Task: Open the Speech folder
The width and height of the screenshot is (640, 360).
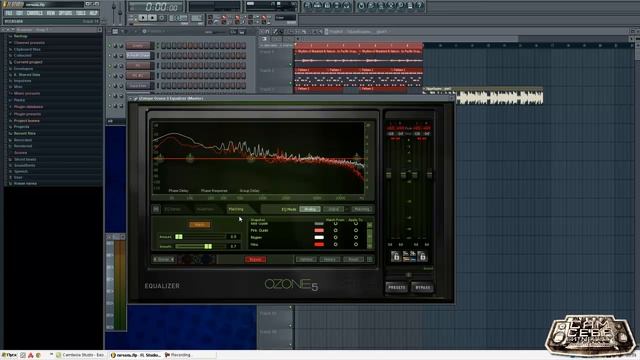Action: point(21,171)
